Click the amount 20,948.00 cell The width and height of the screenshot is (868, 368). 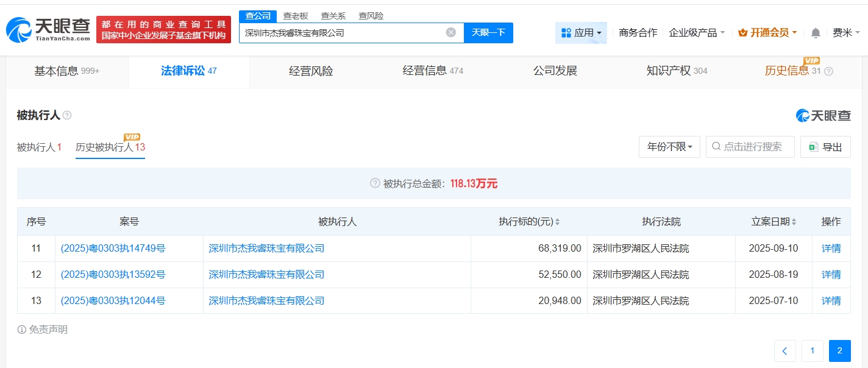click(529, 301)
